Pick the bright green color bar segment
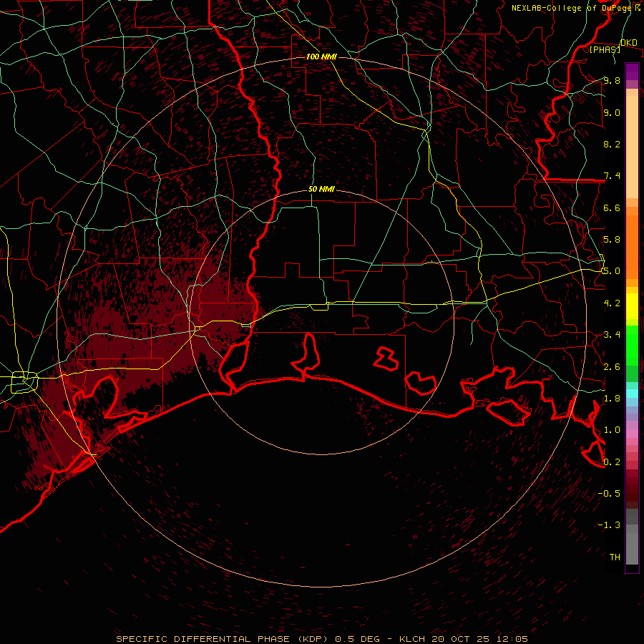The height and width of the screenshot is (644, 644). (x=632, y=346)
